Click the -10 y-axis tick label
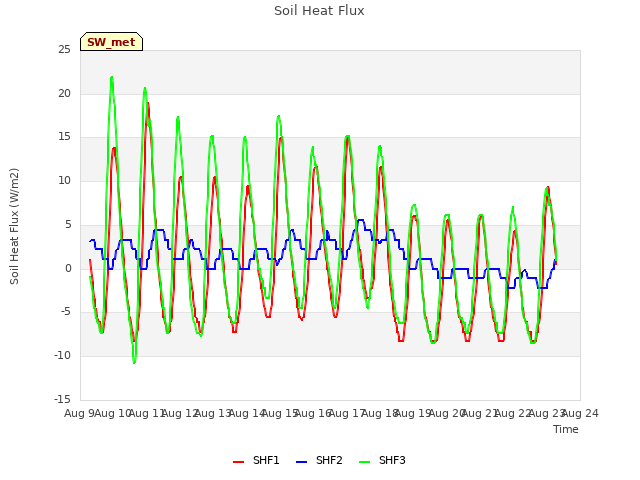640x480 pixels. pyautogui.click(x=62, y=356)
